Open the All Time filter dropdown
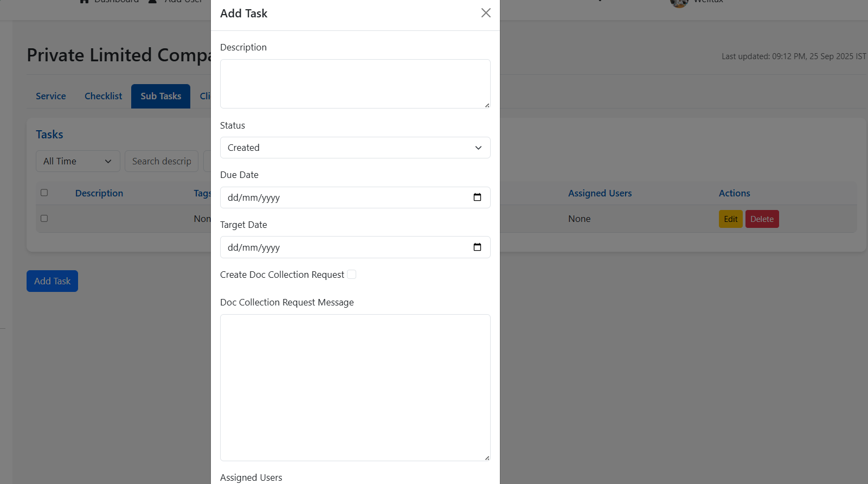The width and height of the screenshot is (868, 484). (78, 161)
